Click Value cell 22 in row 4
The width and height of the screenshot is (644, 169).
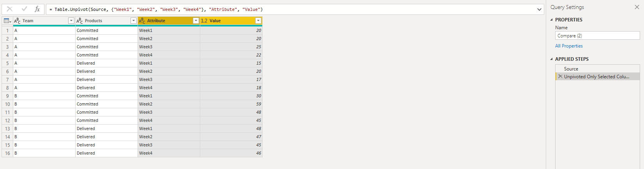(231, 55)
